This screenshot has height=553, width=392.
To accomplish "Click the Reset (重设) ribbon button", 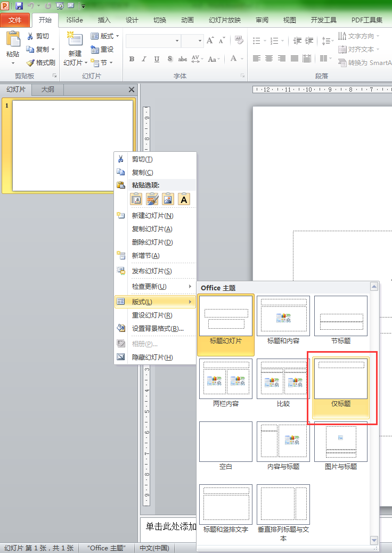I will pyautogui.click(x=102, y=50).
